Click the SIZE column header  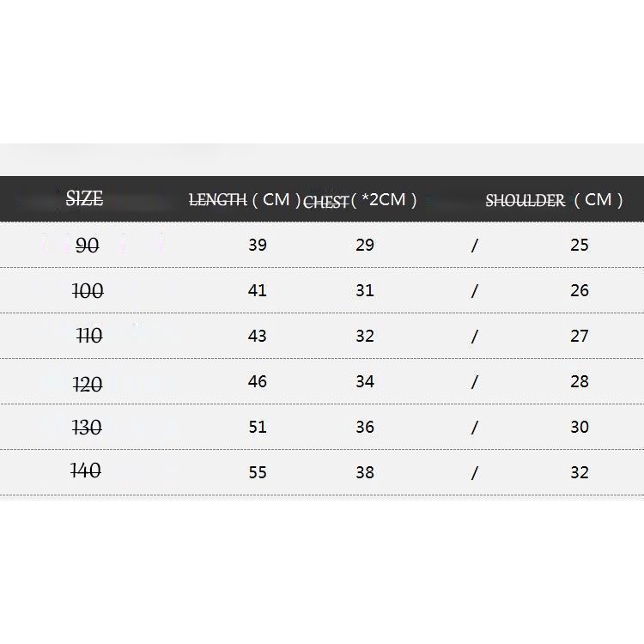(x=84, y=199)
